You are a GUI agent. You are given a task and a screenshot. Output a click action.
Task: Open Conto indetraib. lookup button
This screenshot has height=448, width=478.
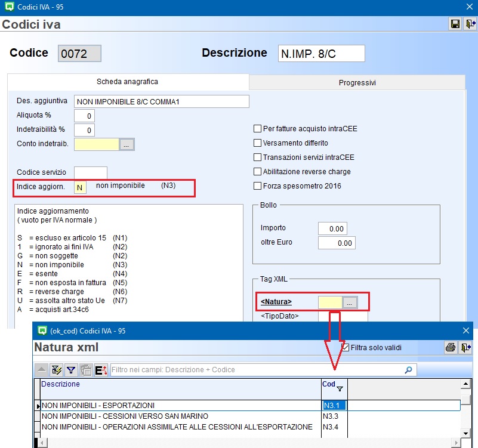127,144
